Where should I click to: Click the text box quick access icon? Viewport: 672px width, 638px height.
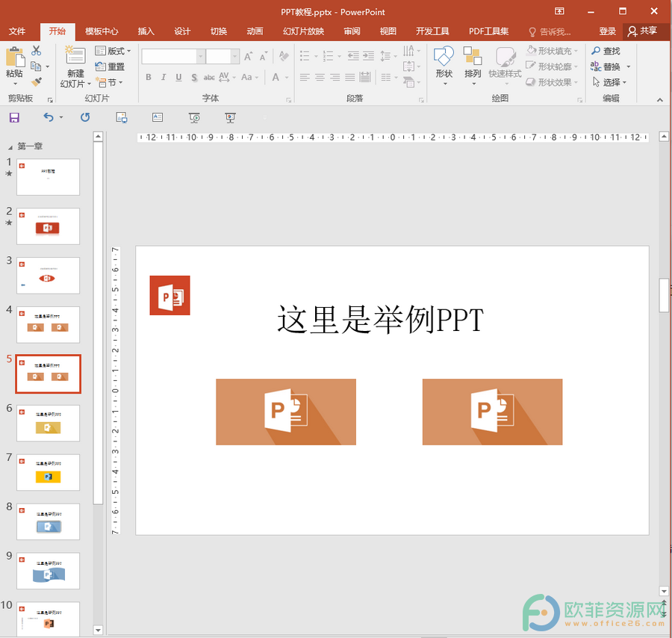point(158,117)
